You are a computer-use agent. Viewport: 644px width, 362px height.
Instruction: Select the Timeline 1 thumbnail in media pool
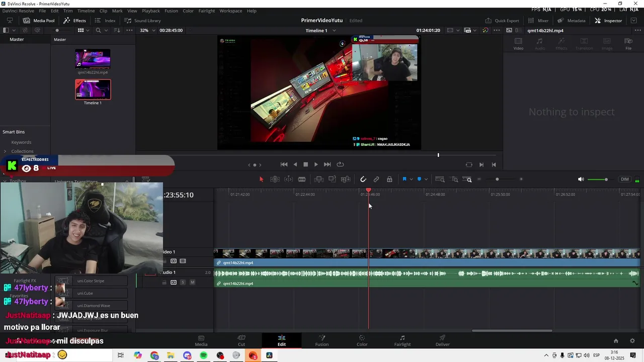tap(93, 89)
